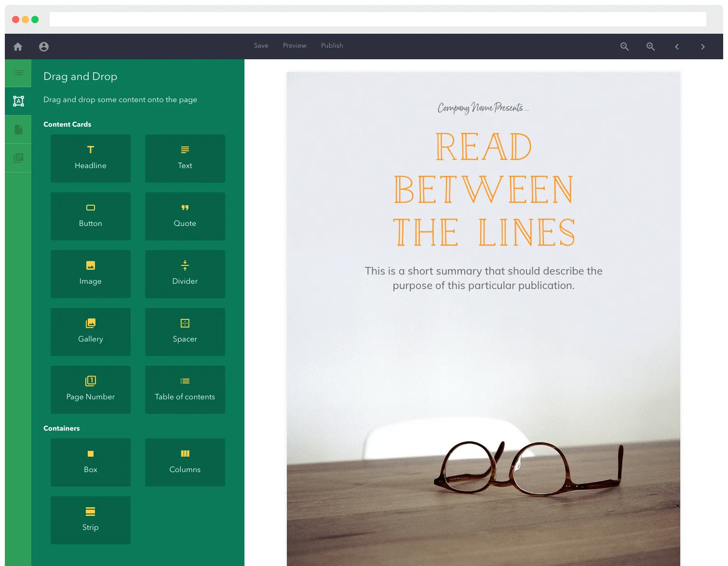
Task: Click the 'Drag and Drop' panel title
Action: (x=81, y=77)
